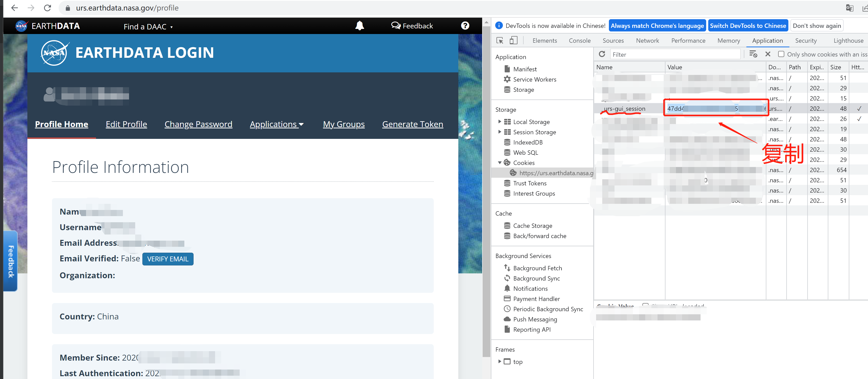
Task: Open the Applications dropdown menu
Action: (276, 124)
